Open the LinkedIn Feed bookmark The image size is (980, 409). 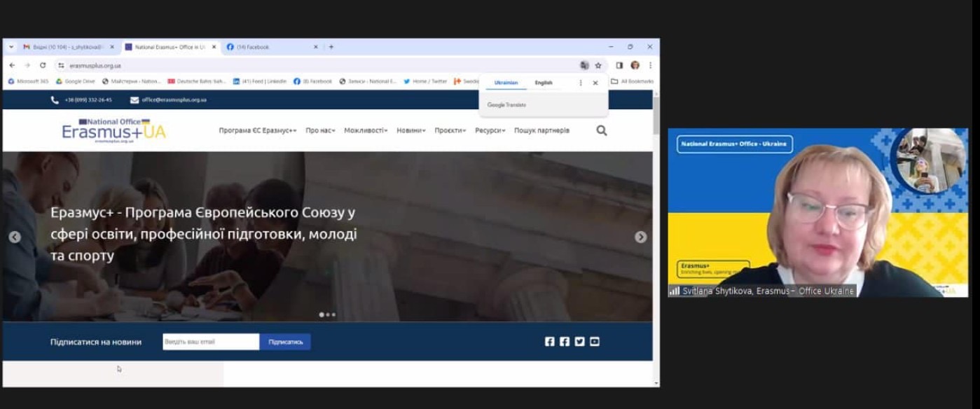[260, 81]
